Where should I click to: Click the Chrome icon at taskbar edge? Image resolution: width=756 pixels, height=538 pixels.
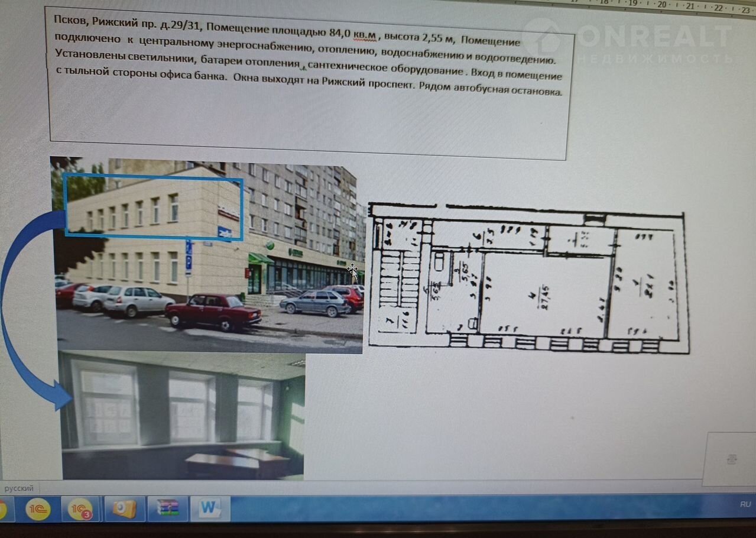(4, 509)
